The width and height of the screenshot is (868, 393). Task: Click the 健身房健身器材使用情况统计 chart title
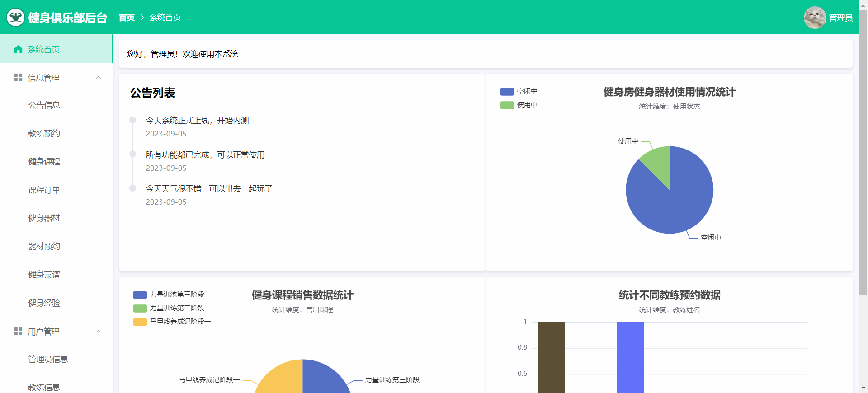pyautogui.click(x=670, y=92)
